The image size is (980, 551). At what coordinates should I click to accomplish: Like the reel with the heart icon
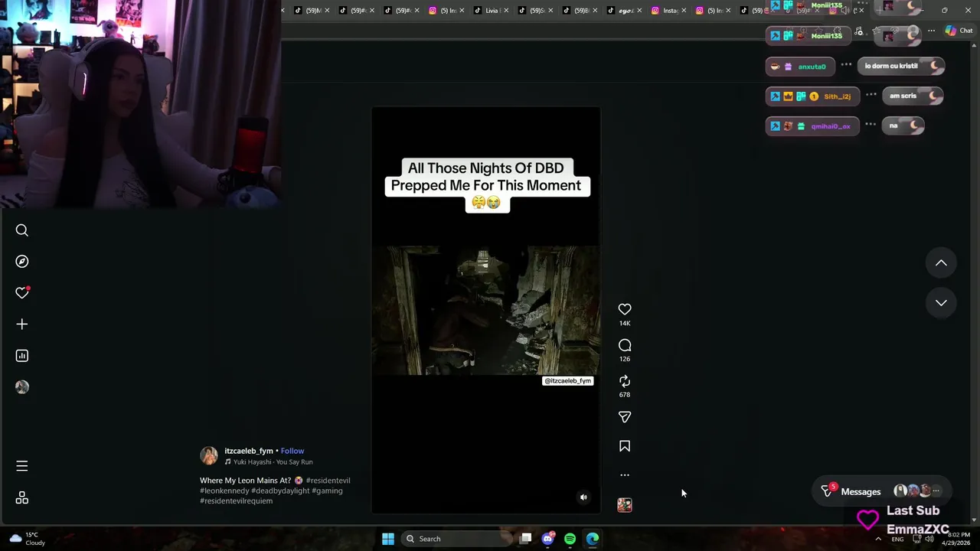[625, 309]
